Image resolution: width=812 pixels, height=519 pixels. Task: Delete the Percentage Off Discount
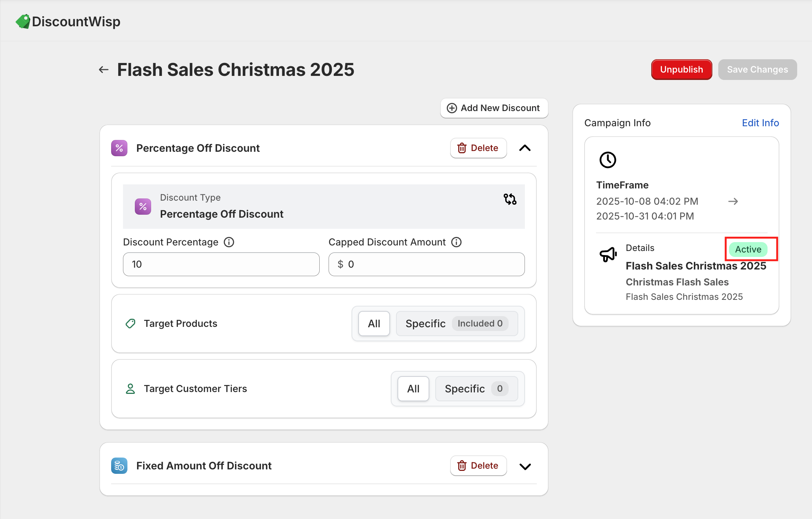coord(478,148)
